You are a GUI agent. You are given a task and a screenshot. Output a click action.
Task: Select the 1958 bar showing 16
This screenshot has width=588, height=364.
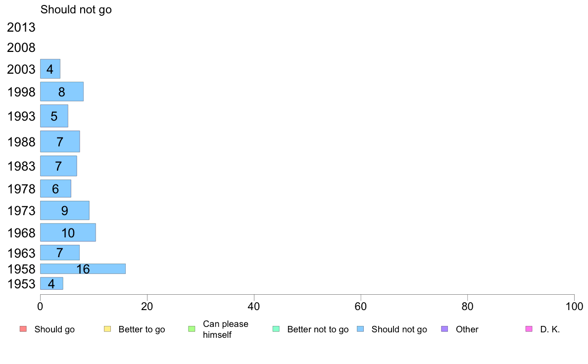click(83, 269)
